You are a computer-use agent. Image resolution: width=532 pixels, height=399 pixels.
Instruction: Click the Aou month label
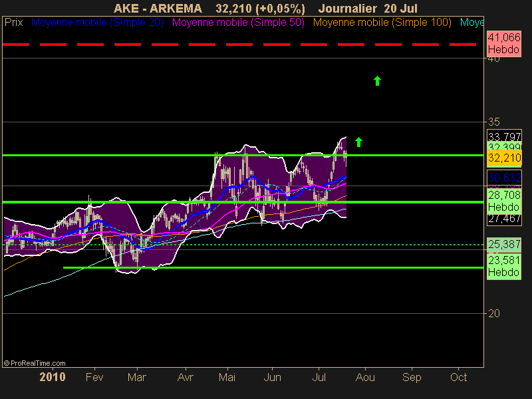(x=365, y=377)
